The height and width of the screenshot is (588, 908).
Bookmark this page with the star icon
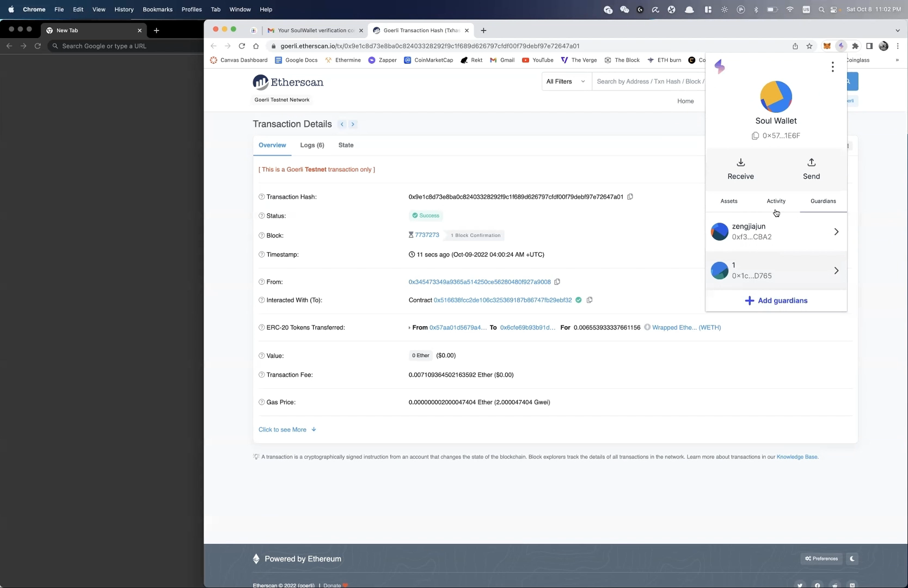pyautogui.click(x=809, y=46)
